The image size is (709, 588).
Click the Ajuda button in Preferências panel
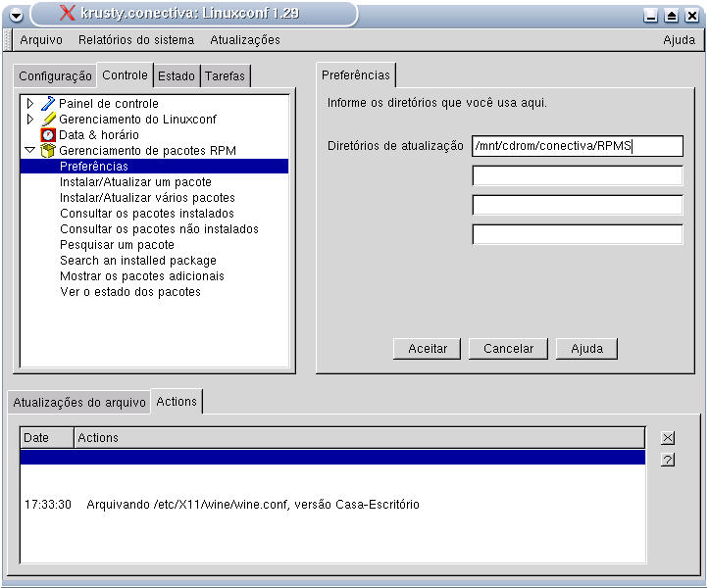[x=586, y=349]
